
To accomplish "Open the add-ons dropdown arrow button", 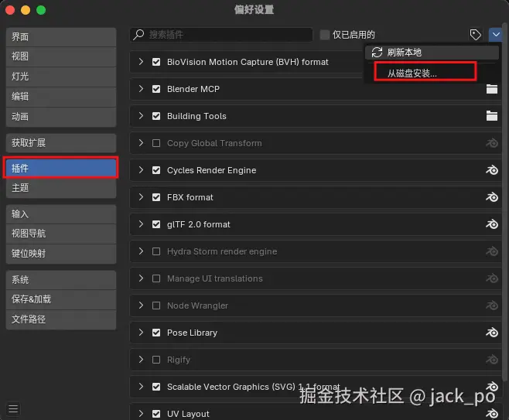I will 496,34.
